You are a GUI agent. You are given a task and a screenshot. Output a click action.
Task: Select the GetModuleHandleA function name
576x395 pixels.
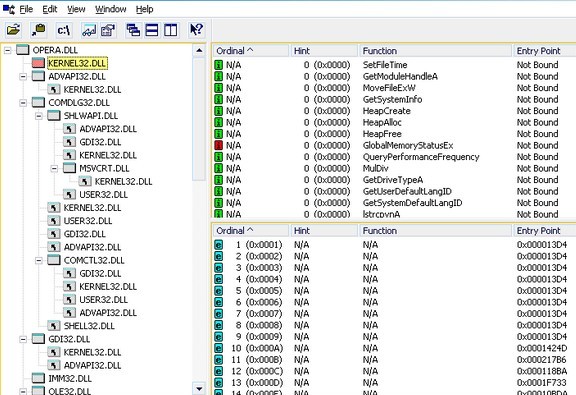pos(400,76)
